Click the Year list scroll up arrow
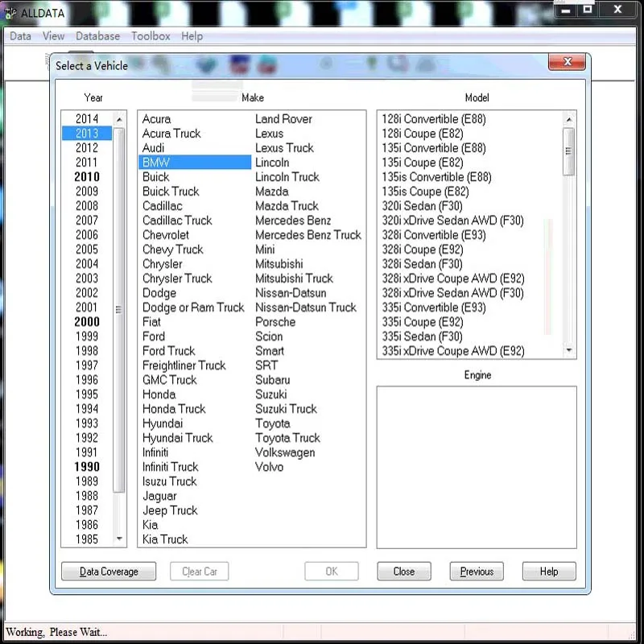The image size is (644, 644). 119,119
